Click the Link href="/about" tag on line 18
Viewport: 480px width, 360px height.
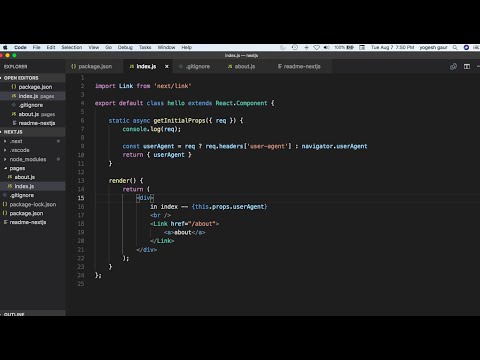click(185, 224)
